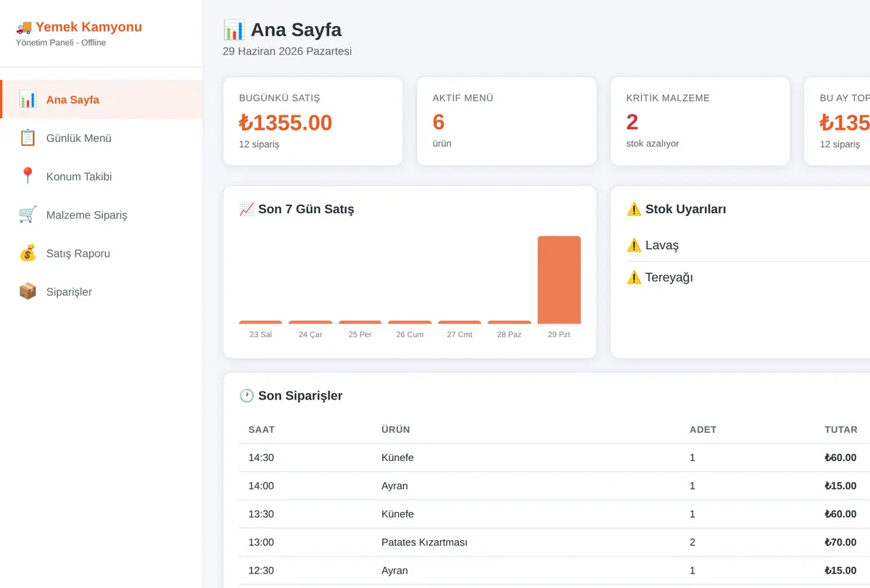This screenshot has height=588, width=870.
Task: Open the Ana Sayfa menu item
Action: click(101, 99)
